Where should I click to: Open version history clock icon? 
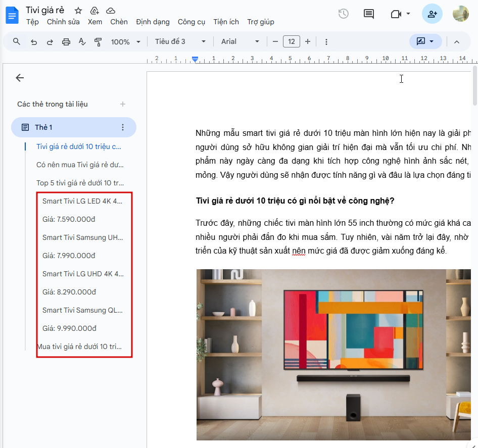(344, 14)
